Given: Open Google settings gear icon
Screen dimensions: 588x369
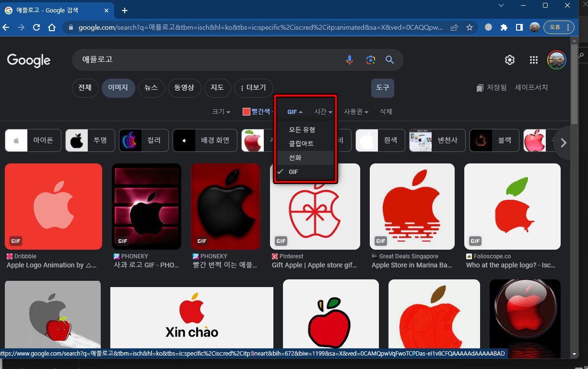Looking at the screenshot, I should click(x=510, y=60).
